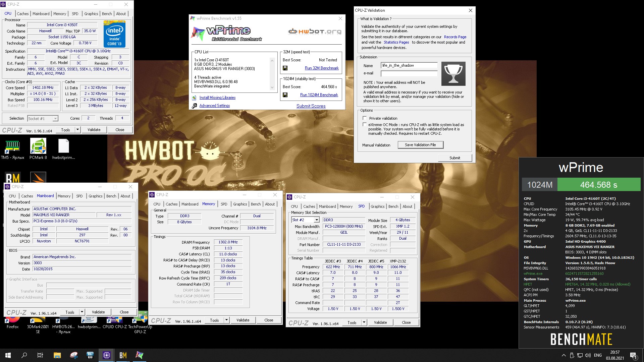Switch to wPrime taskbar button
The image size is (644, 362).
coord(139,355)
